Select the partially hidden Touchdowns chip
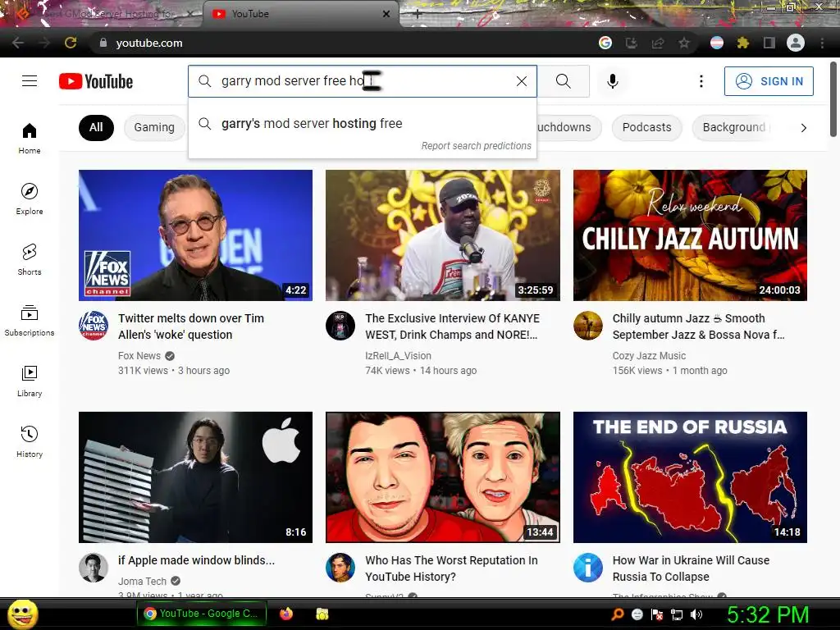840x630 pixels. (568, 127)
